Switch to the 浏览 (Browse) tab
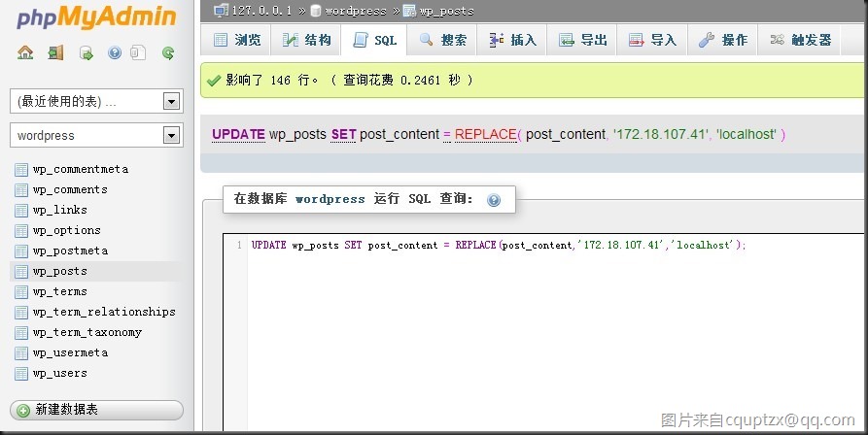The height and width of the screenshot is (435, 868). [x=236, y=40]
